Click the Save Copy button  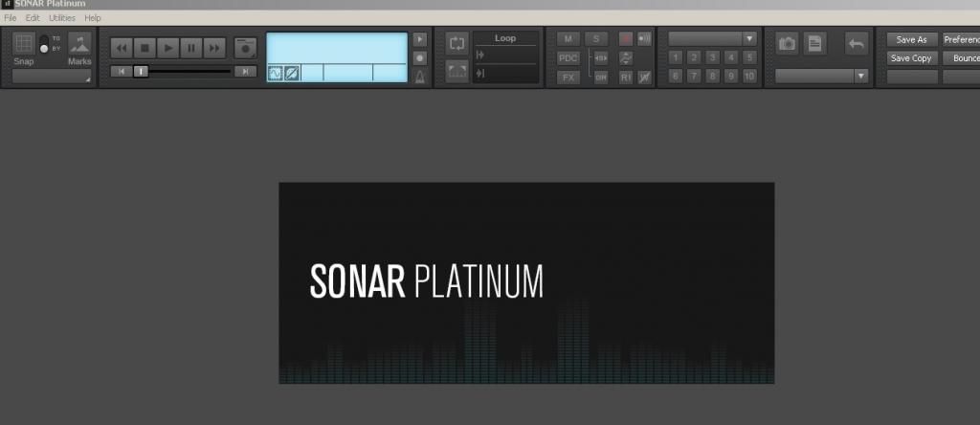pos(911,58)
